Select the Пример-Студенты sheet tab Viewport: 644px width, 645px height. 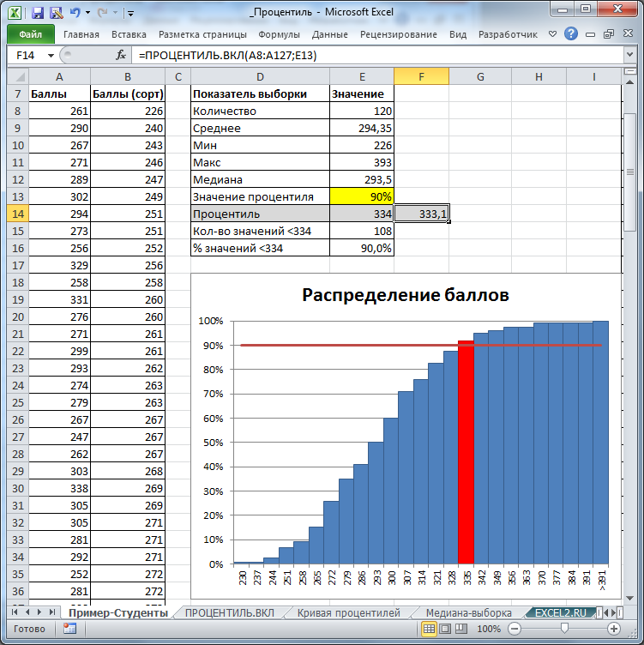[118, 612]
